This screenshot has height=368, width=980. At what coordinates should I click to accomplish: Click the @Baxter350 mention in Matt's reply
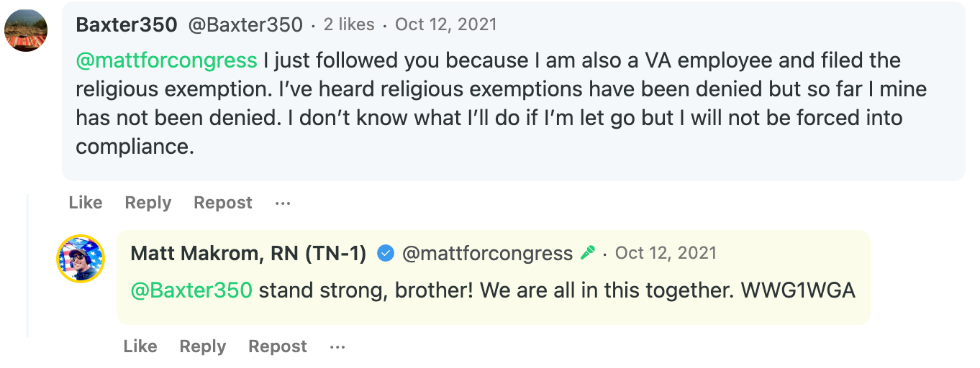tap(191, 290)
